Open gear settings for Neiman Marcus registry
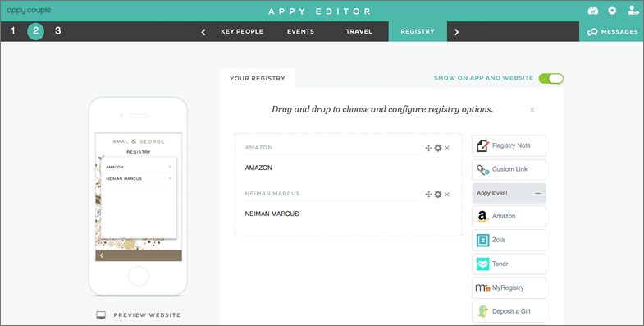644x326 pixels. pyautogui.click(x=438, y=195)
